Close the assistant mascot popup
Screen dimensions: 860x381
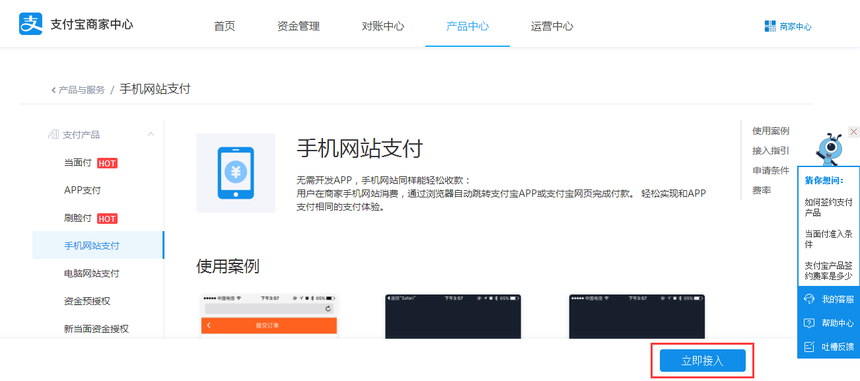(853, 132)
